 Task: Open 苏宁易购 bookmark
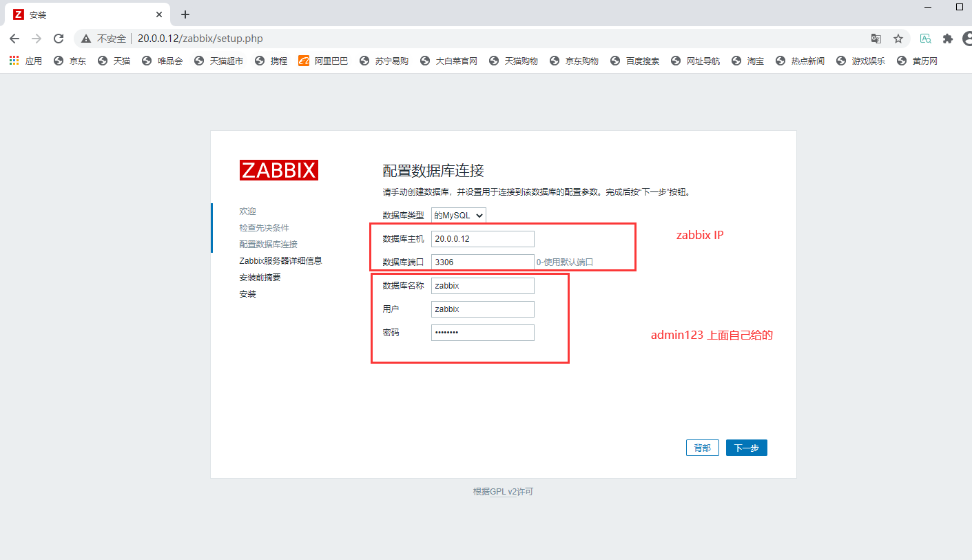(x=384, y=61)
